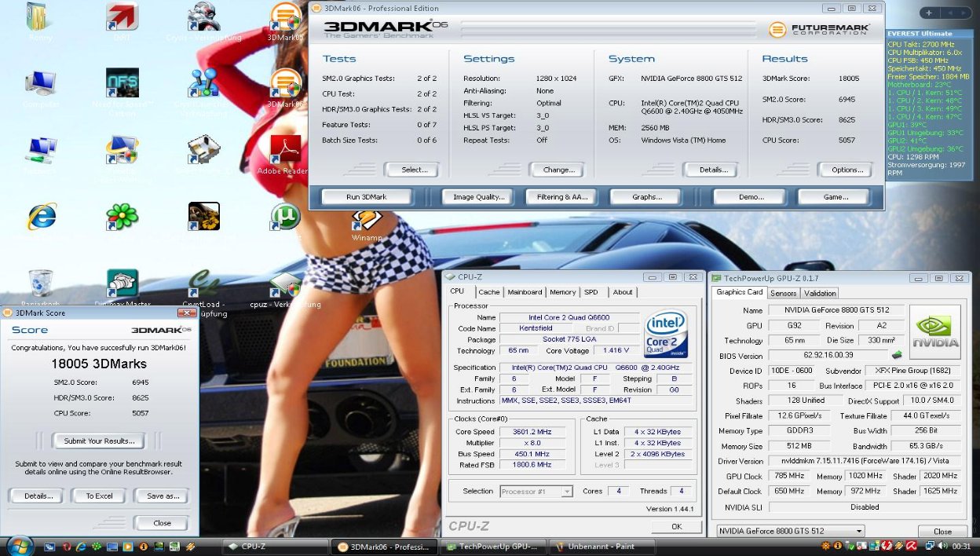980x556 pixels.
Task: Click the Game... button in 3DMark06
Action: tap(835, 197)
